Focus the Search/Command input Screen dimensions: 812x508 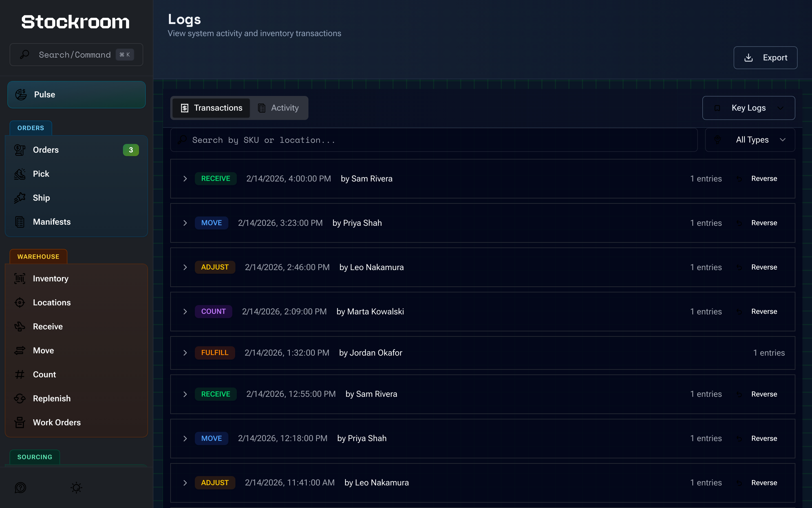point(76,54)
